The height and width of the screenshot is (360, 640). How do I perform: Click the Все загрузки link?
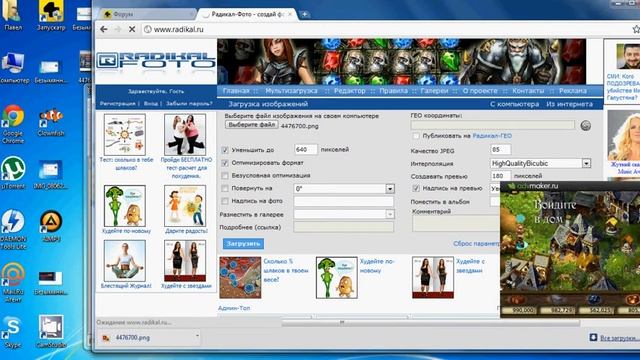[x=619, y=338]
